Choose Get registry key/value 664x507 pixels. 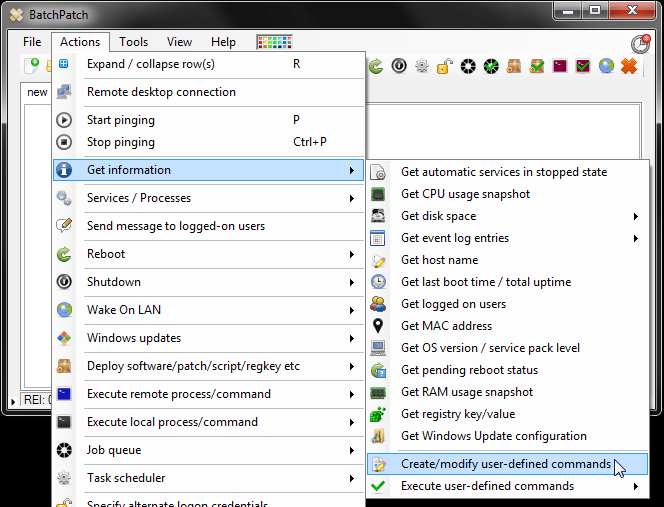tap(507, 414)
